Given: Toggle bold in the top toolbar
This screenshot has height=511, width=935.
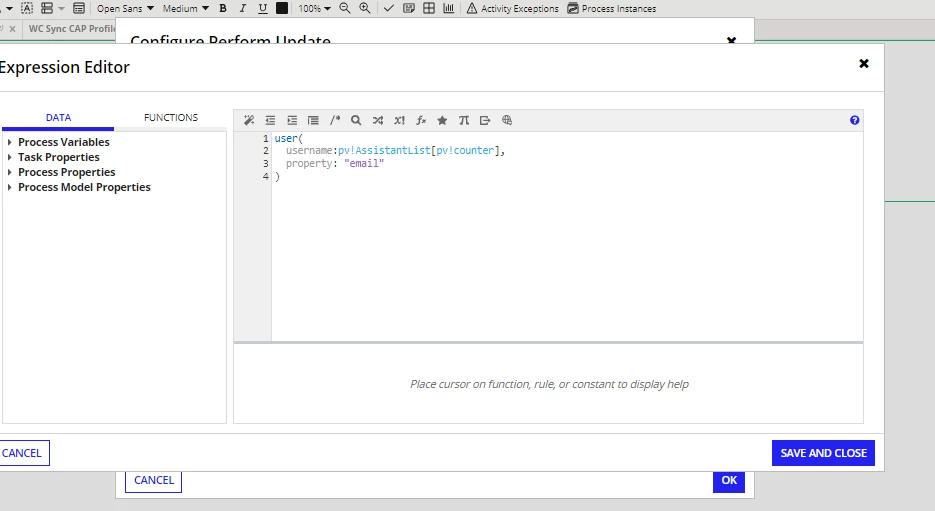Looking at the screenshot, I should [x=223, y=8].
